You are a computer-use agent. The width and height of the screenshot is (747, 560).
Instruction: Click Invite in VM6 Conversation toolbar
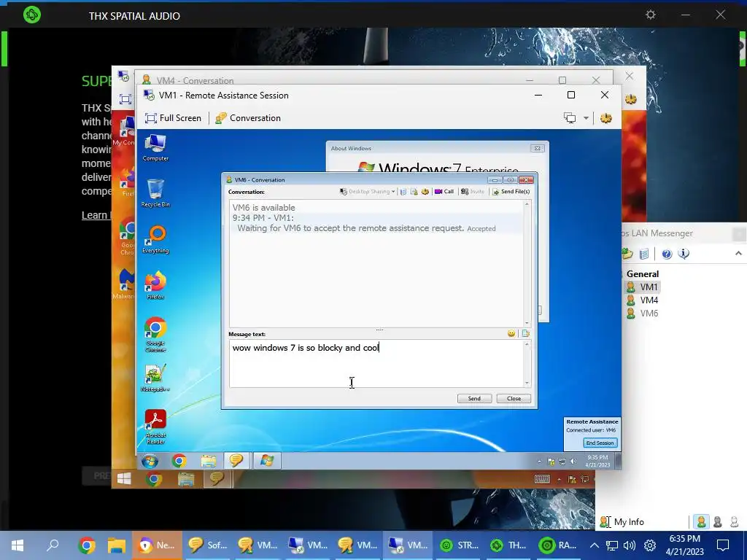472,192
